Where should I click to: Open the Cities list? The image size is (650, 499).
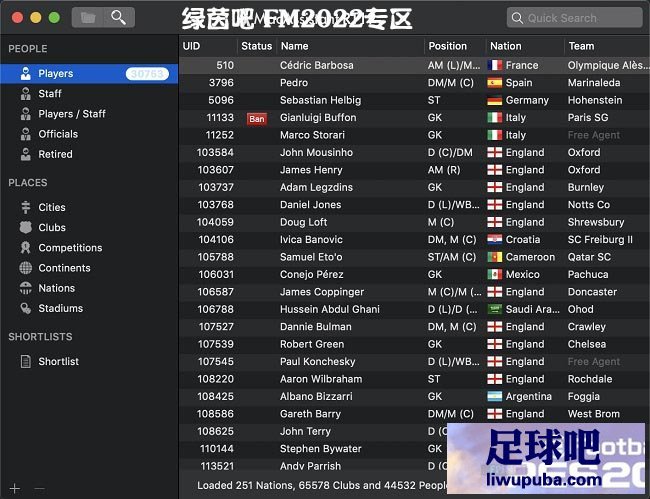pos(52,207)
